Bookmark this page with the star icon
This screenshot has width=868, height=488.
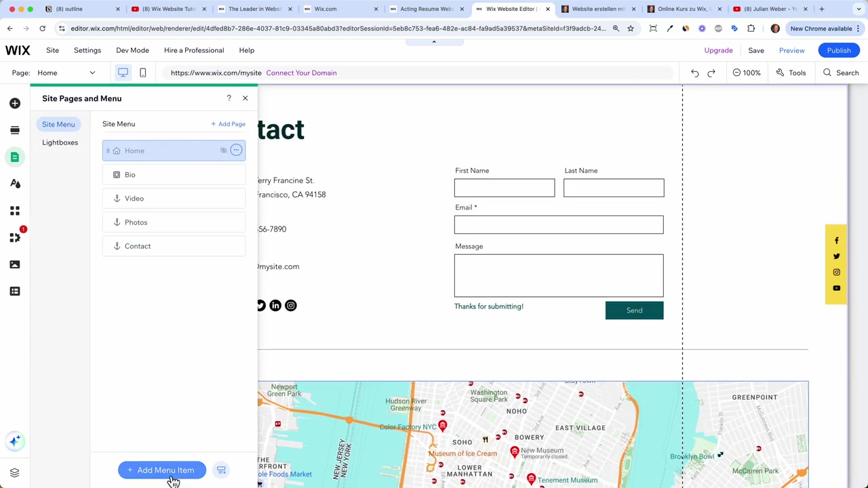(x=631, y=28)
